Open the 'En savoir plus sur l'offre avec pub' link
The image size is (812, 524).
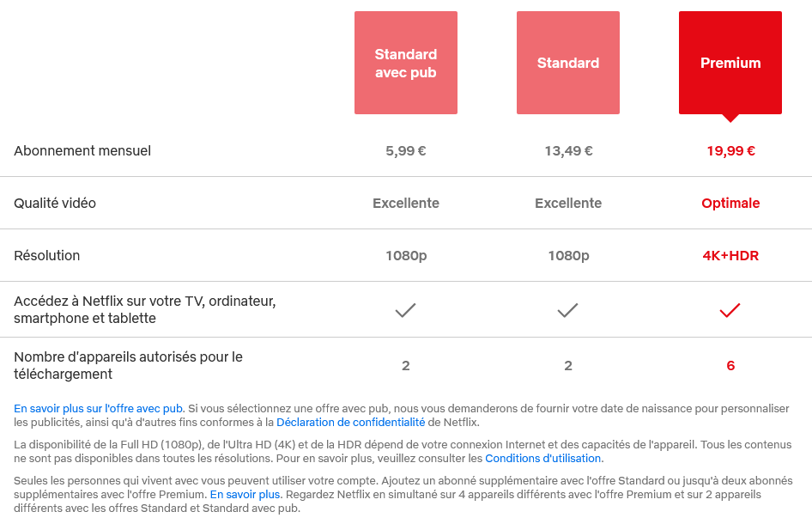point(98,409)
